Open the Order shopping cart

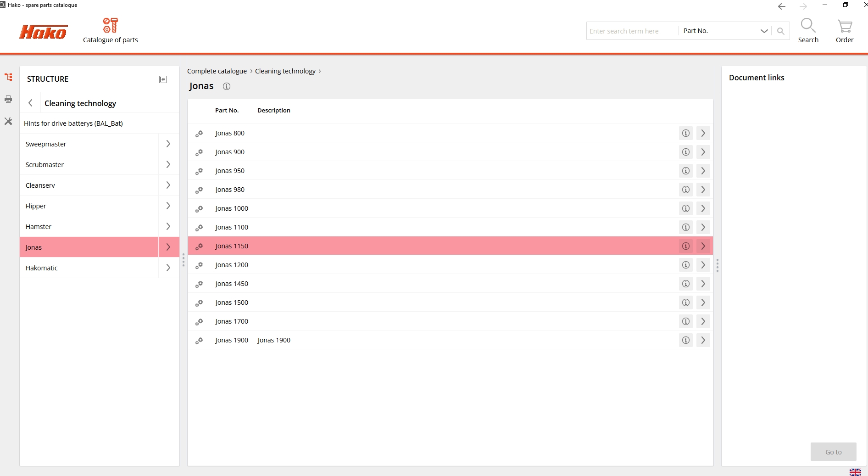pyautogui.click(x=844, y=30)
